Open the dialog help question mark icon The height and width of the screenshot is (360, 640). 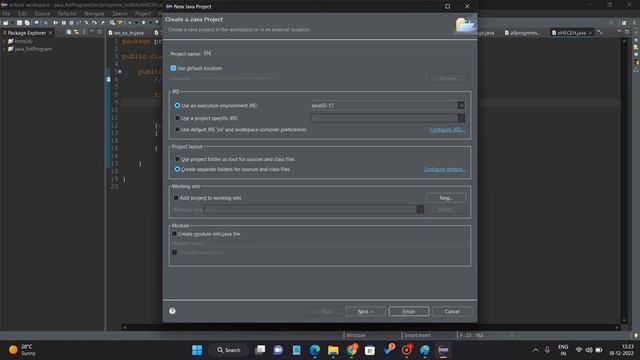click(x=172, y=311)
